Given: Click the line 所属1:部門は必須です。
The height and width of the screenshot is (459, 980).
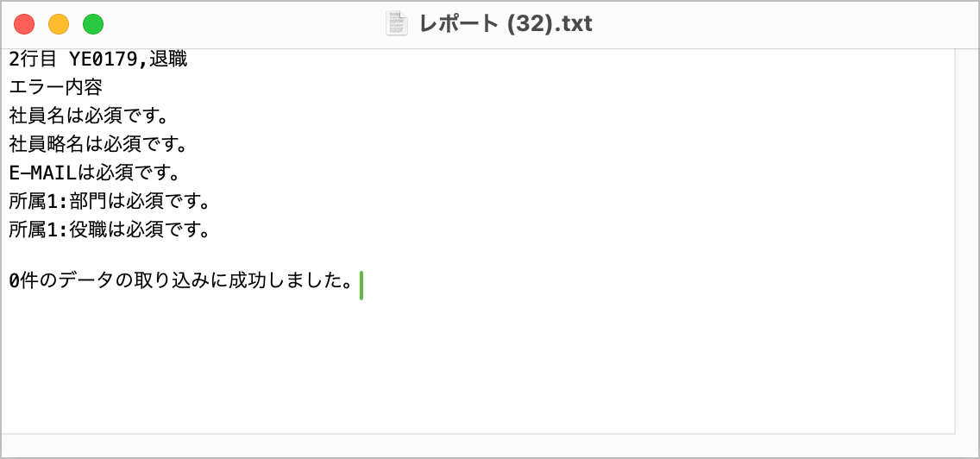Looking at the screenshot, I should tap(108, 202).
